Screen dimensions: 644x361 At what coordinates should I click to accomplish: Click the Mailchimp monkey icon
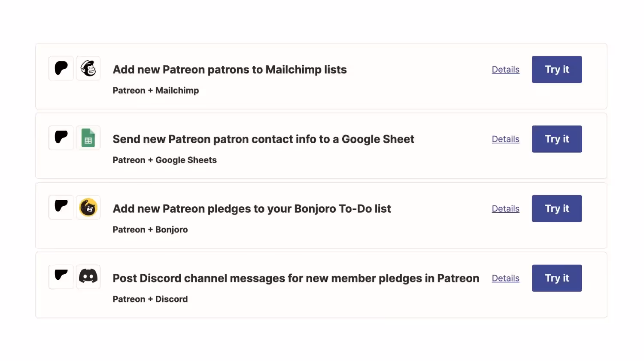click(x=88, y=68)
